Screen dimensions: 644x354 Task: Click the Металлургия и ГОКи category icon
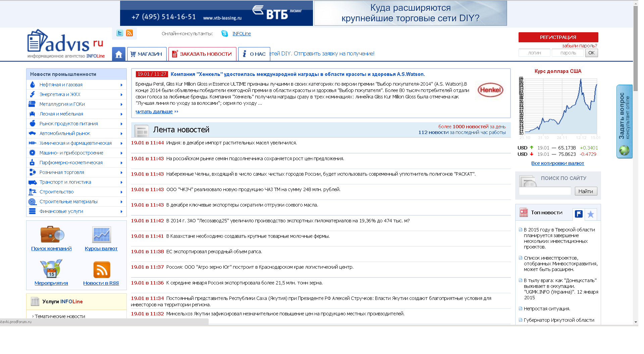tap(32, 104)
